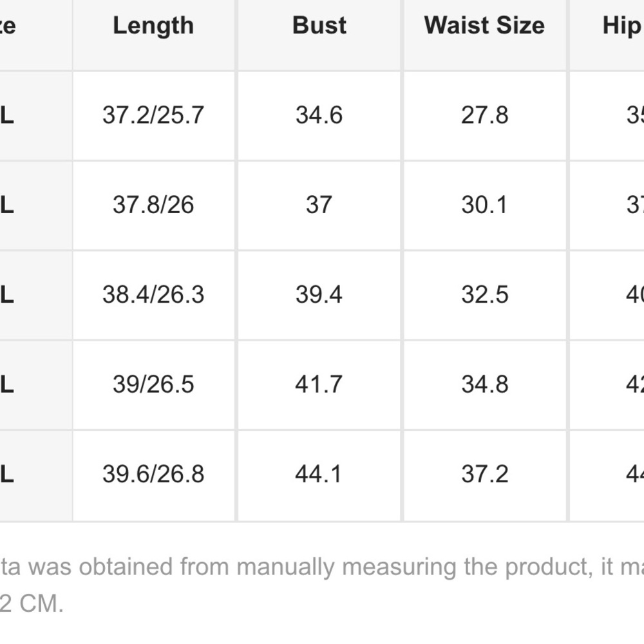Pick the waist size cell 30.1

tap(484, 205)
